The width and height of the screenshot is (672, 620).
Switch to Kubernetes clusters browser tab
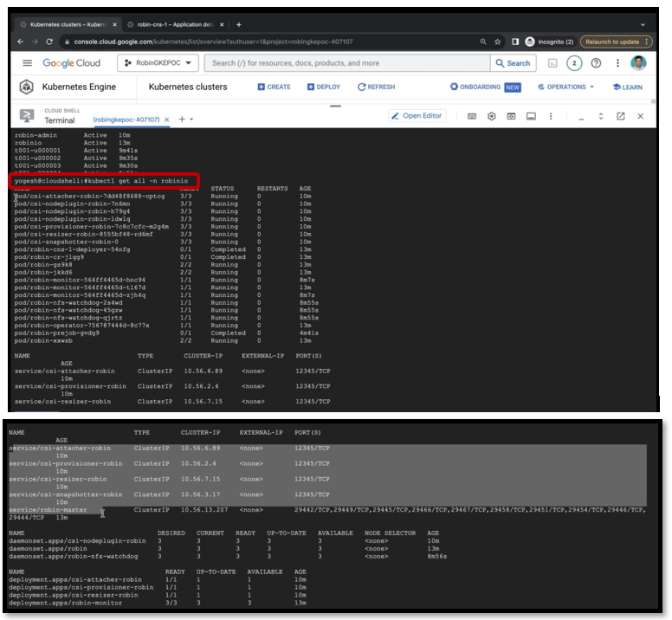[68, 24]
